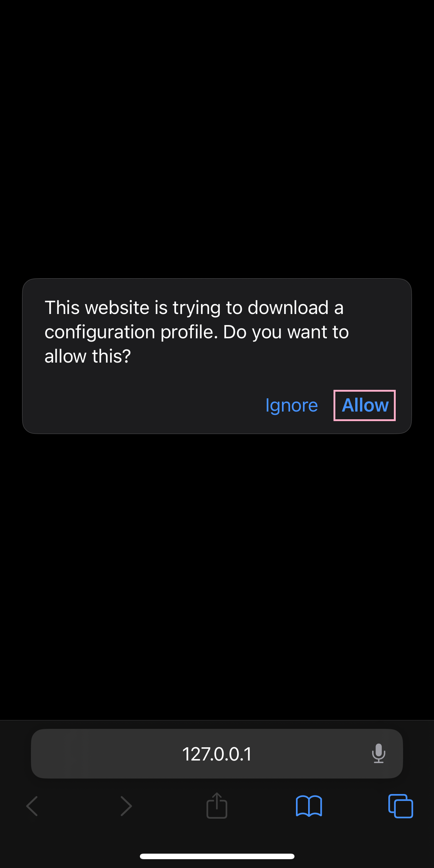Tap the tab switcher squares icon
The image size is (434, 868).
401,806
